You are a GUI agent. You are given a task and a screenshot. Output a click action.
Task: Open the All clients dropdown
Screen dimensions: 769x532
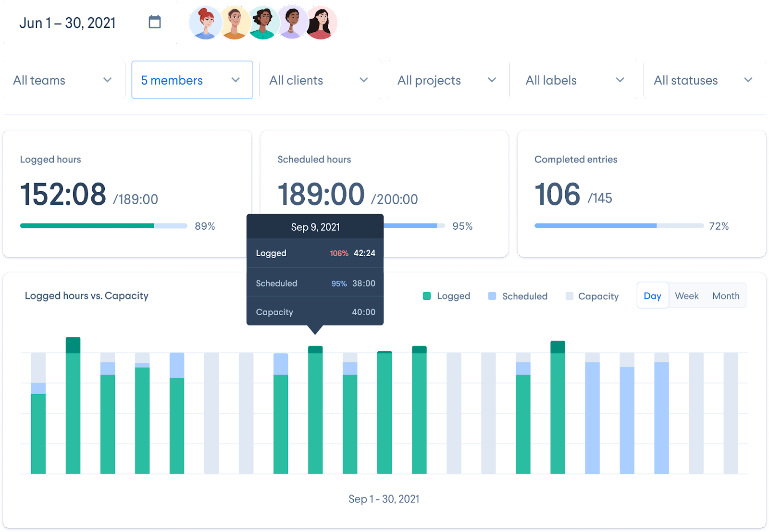click(320, 80)
